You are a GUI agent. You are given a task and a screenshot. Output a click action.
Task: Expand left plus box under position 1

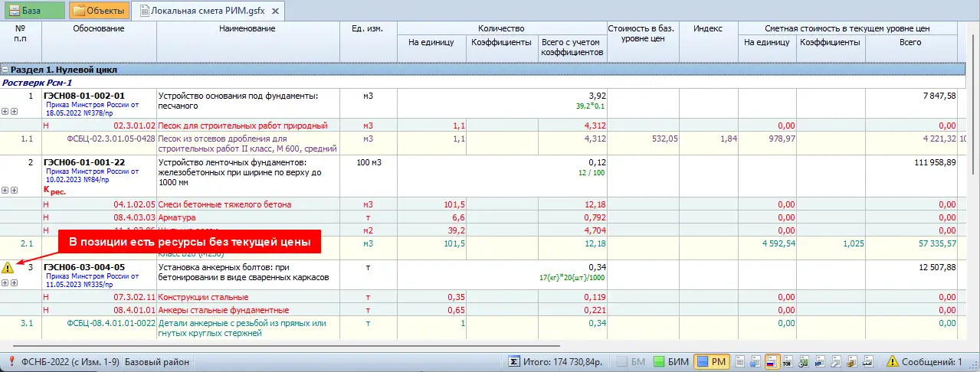pos(5,112)
